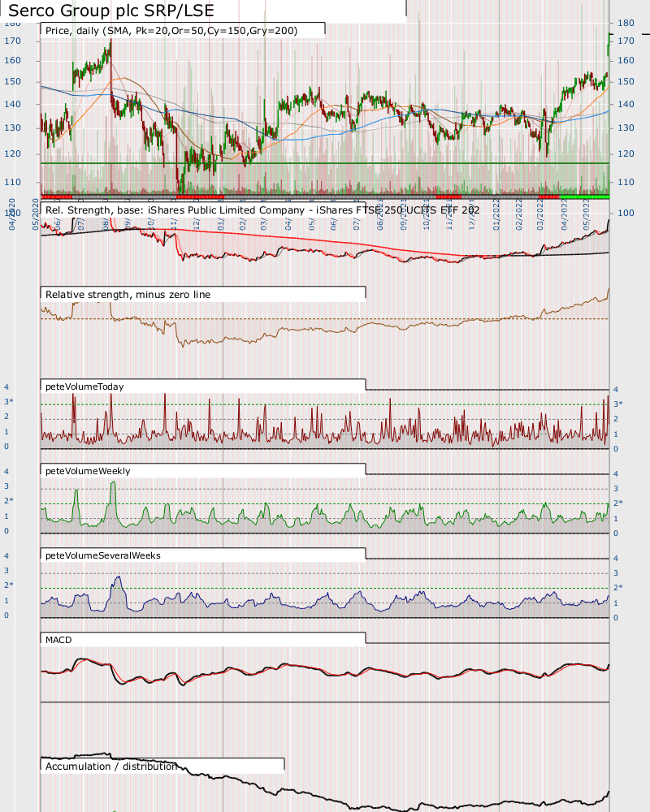This screenshot has height=812, width=650.
Task: Select the 'Price, daily (SMA, Pk=20...)' panel label
Action: click(171, 31)
